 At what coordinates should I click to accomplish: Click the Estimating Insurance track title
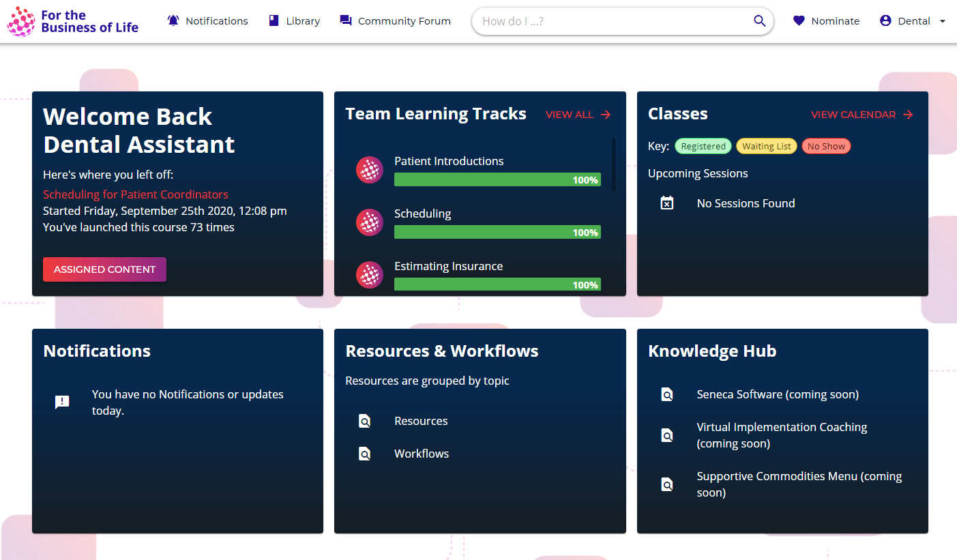point(448,266)
